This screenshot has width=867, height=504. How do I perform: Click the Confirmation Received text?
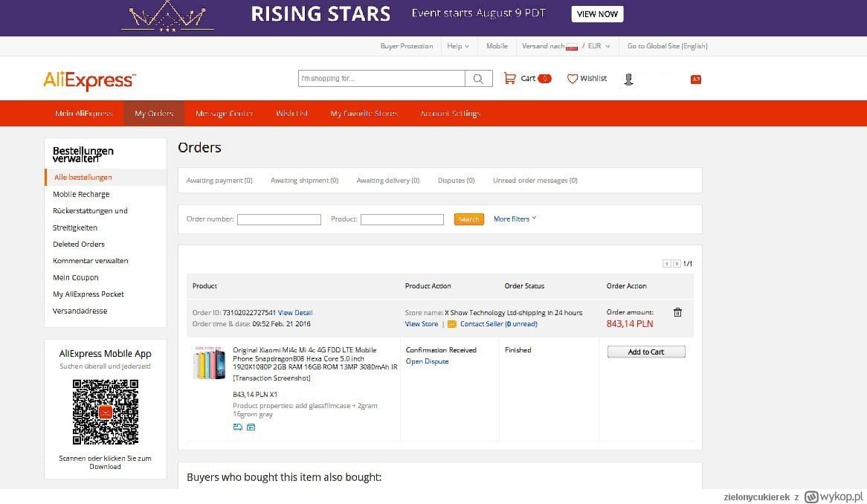[441, 350]
